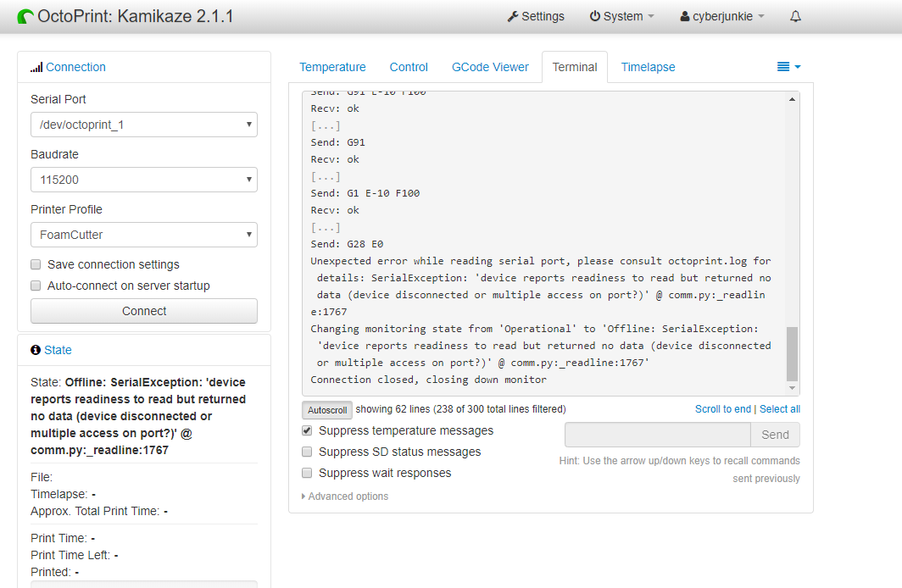Click the Connect button
Screen dimensions: 902x588
pyautogui.click(x=144, y=311)
